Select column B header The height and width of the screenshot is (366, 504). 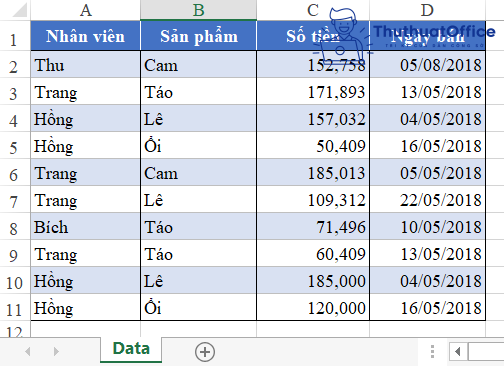[x=199, y=10]
